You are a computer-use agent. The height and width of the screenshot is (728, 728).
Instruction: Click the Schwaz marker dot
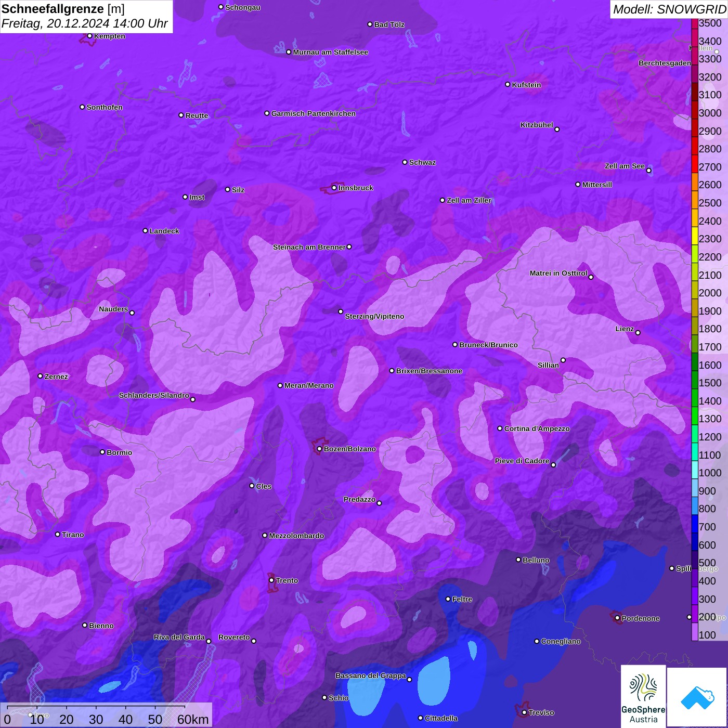pyautogui.click(x=405, y=162)
